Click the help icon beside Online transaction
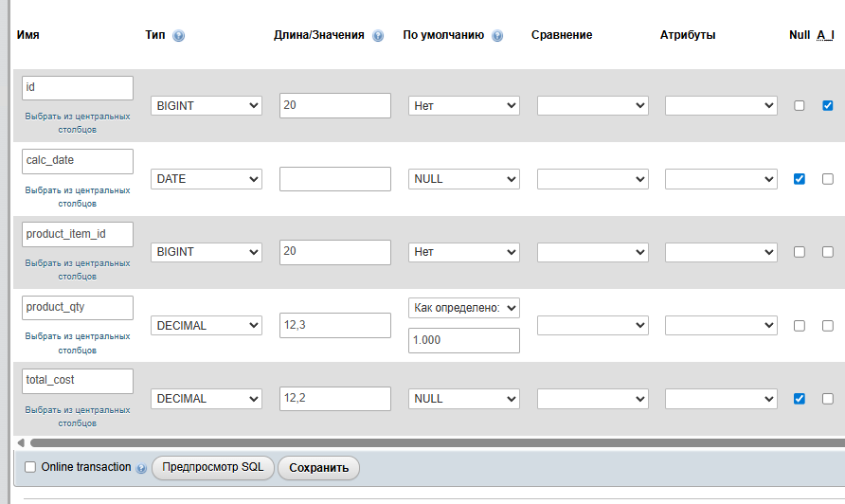The width and height of the screenshot is (845, 504). pyautogui.click(x=141, y=468)
